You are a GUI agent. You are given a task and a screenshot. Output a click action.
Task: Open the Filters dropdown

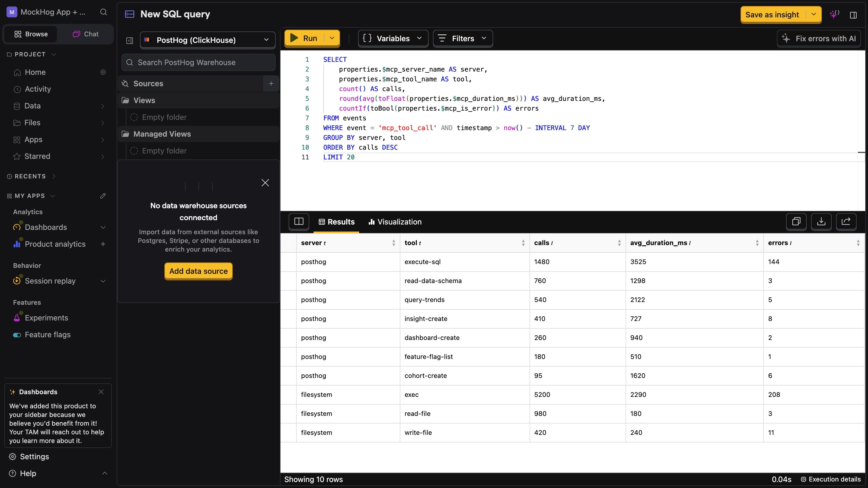(x=463, y=38)
